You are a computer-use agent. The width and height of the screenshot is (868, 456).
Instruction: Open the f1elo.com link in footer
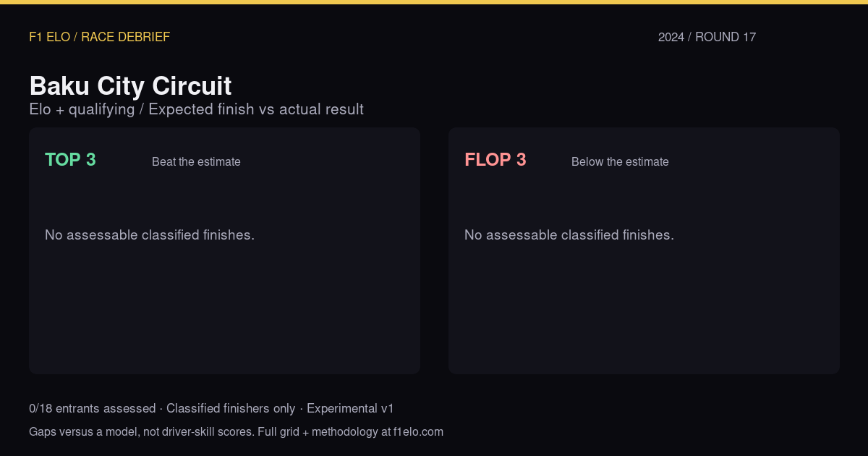point(418,432)
